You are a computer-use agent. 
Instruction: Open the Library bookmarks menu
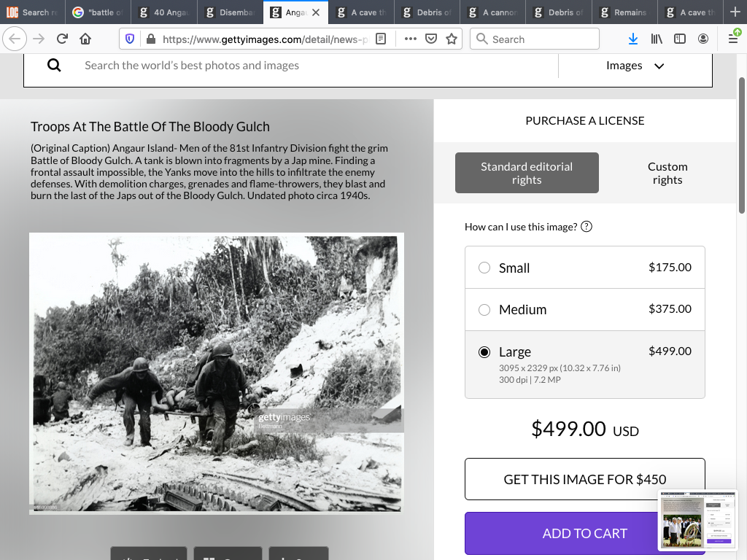(x=657, y=39)
